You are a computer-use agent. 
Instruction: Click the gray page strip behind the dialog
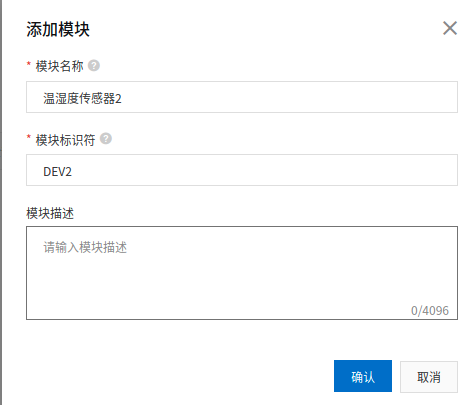[x=1, y=202]
